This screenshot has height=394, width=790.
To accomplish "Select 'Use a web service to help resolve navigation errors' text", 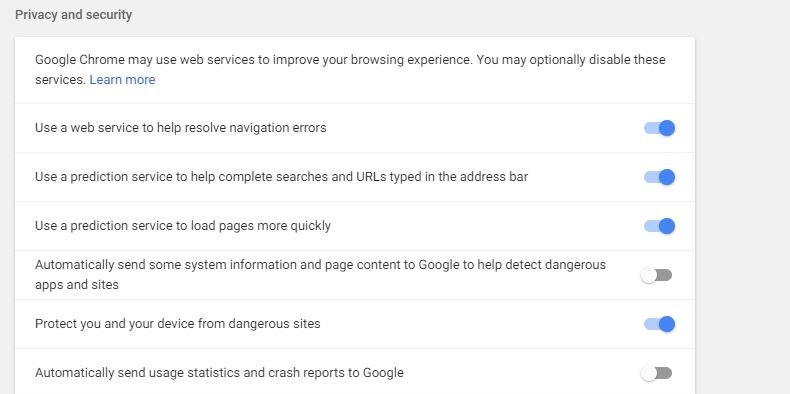I will 180,128.
